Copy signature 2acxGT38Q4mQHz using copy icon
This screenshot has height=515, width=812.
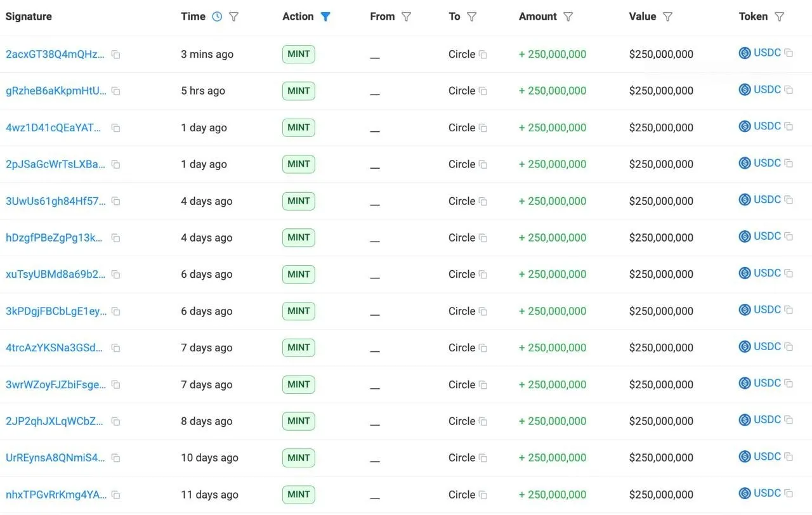point(115,55)
